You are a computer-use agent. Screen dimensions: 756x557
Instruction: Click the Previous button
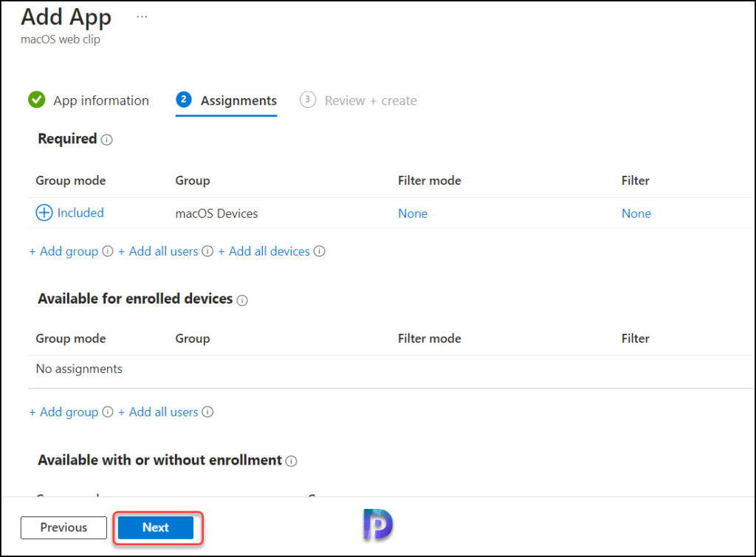[x=63, y=527]
